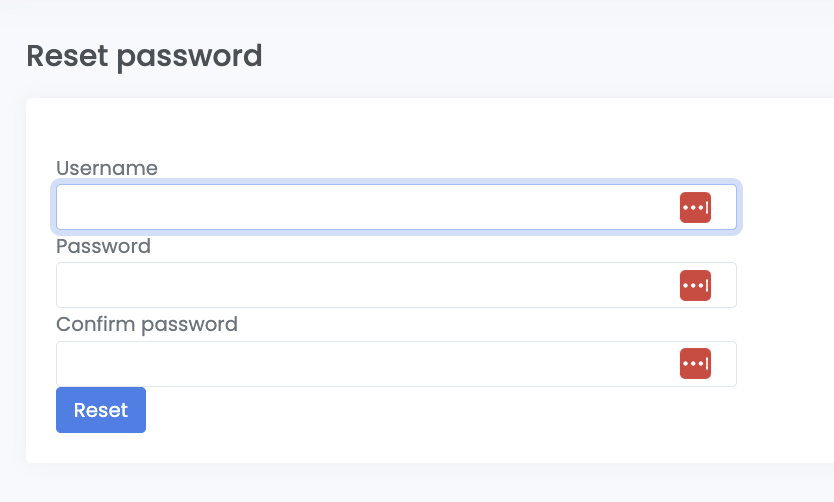The image size is (834, 502).
Task: Click the Confirm password label
Action: click(x=147, y=324)
